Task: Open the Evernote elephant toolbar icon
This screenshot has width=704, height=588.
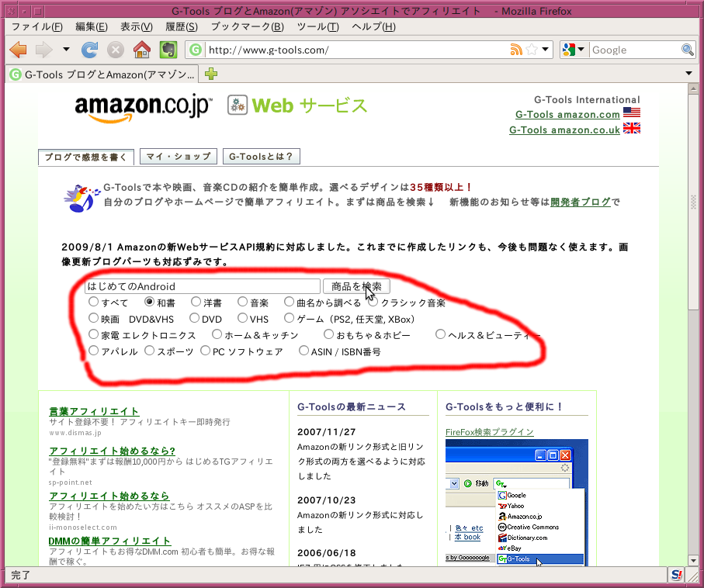Action: [x=168, y=50]
